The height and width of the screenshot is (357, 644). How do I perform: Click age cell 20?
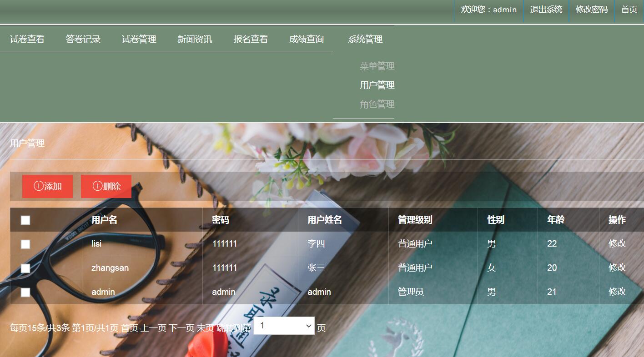tap(552, 268)
